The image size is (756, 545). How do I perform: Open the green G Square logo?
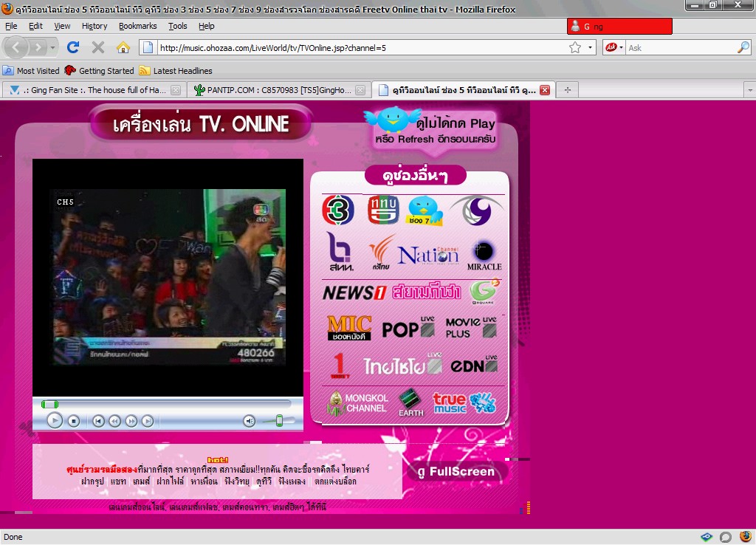484,291
